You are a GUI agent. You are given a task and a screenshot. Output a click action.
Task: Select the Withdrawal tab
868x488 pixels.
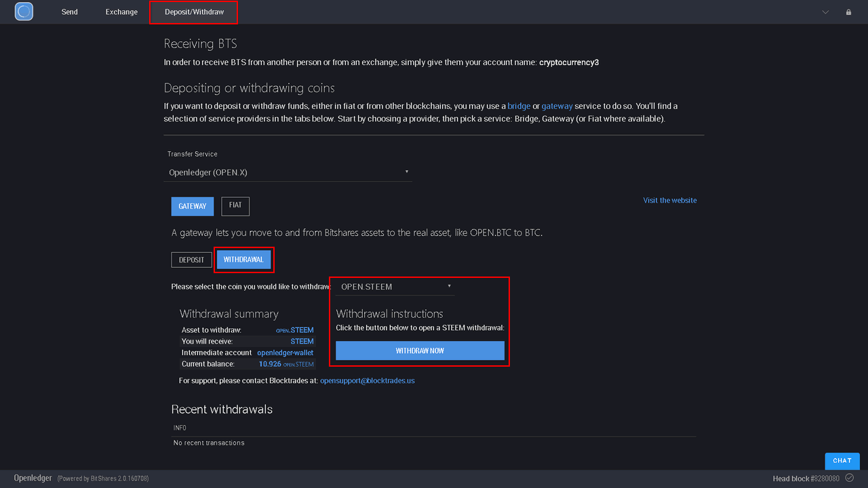(x=243, y=260)
